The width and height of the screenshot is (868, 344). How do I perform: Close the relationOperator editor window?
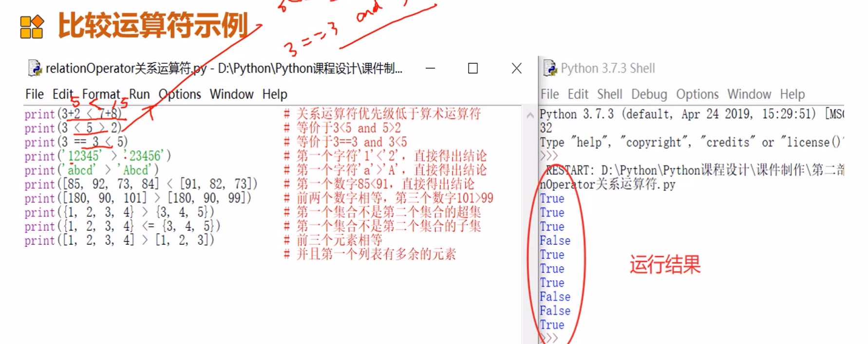pyautogui.click(x=517, y=68)
